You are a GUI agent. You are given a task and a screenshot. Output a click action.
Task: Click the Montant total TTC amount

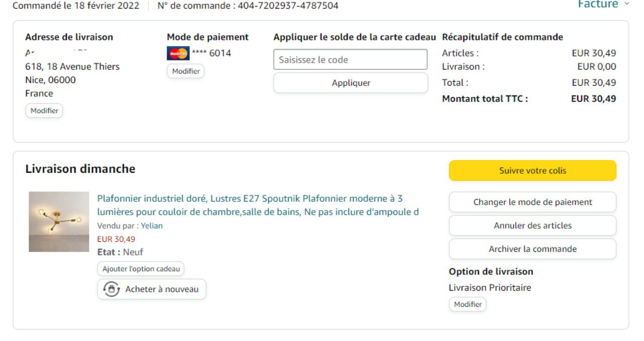coord(594,99)
